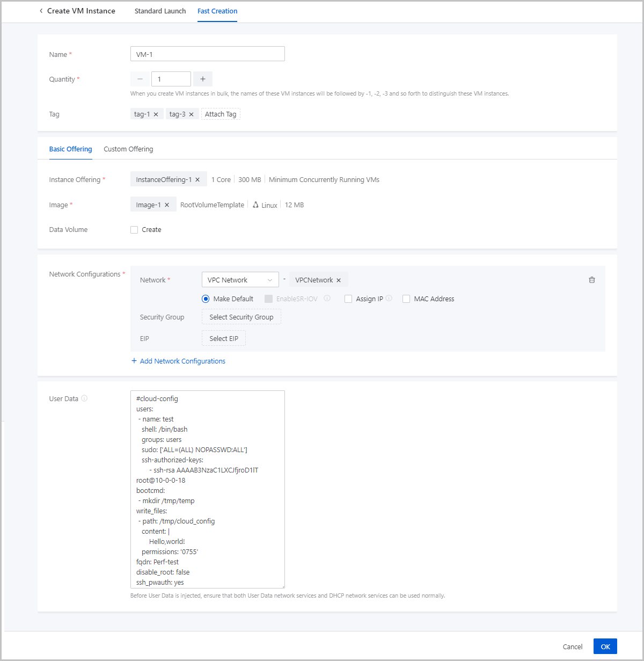This screenshot has width=644, height=661.
Task: Check the MAC Address checkbox
Action: pyautogui.click(x=406, y=299)
